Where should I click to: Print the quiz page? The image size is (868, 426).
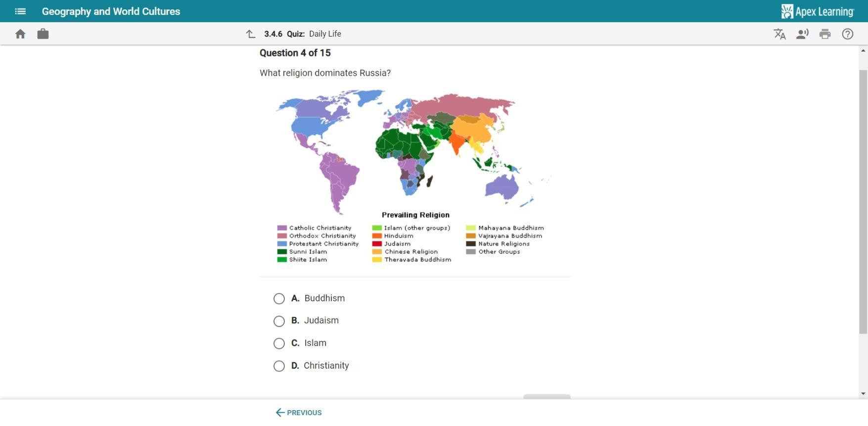point(825,34)
